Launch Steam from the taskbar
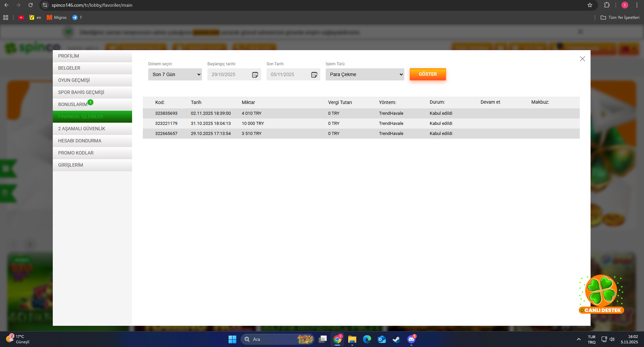Screen dimensions: 644x347 [x=396, y=339]
